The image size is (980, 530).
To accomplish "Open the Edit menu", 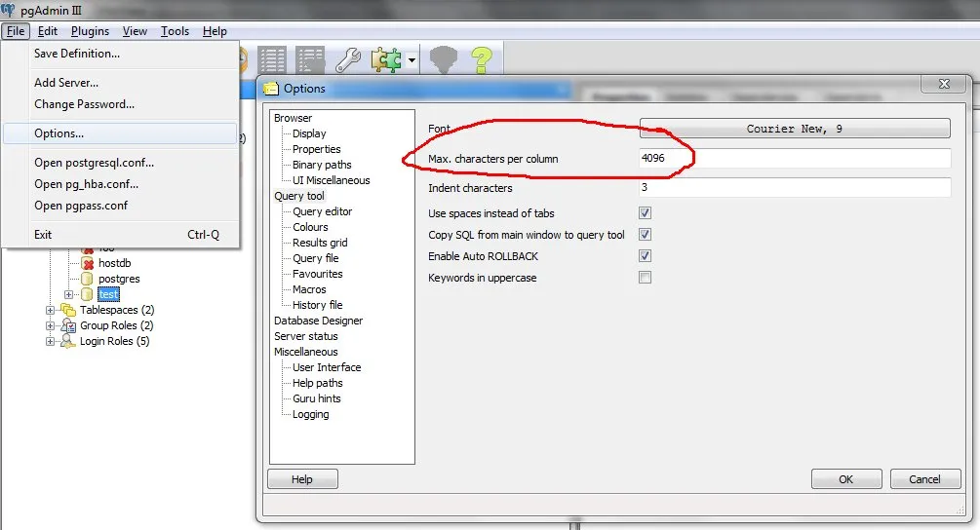I will [x=48, y=31].
